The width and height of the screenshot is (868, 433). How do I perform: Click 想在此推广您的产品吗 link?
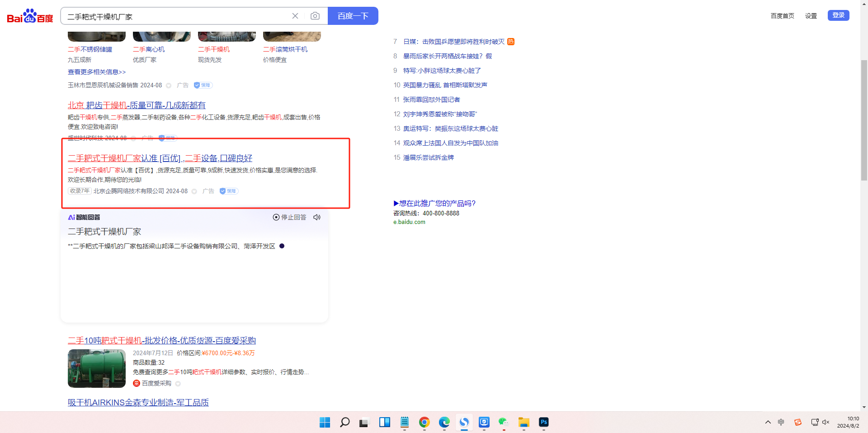point(434,203)
